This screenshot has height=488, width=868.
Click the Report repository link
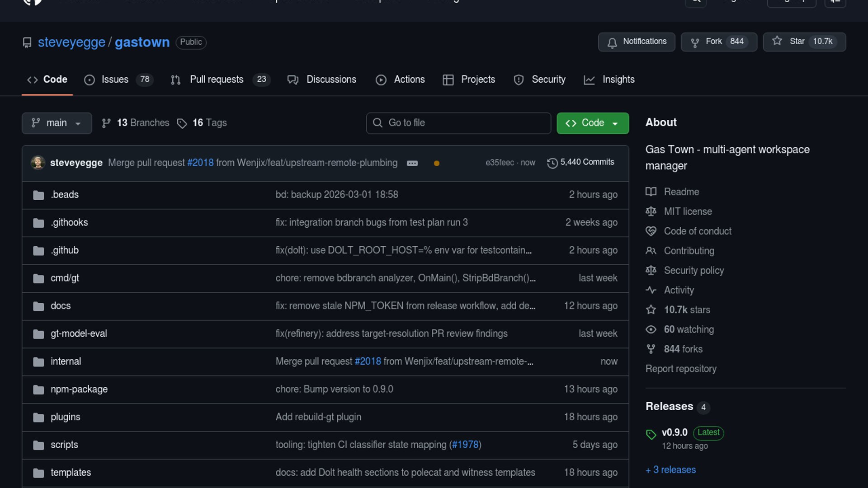pos(680,369)
